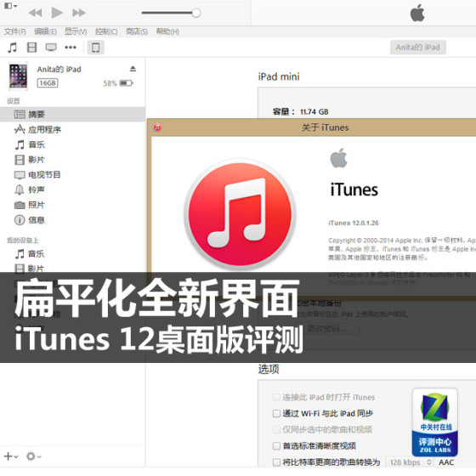The width and height of the screenshot is (476, 476).
Task: Click the 应用程序 apps icon
Action: click(20, 129)
